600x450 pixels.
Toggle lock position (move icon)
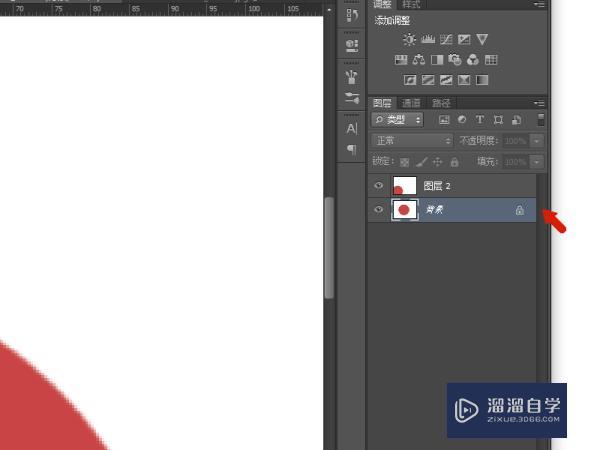pyautogui.click(x=437, y=162)
